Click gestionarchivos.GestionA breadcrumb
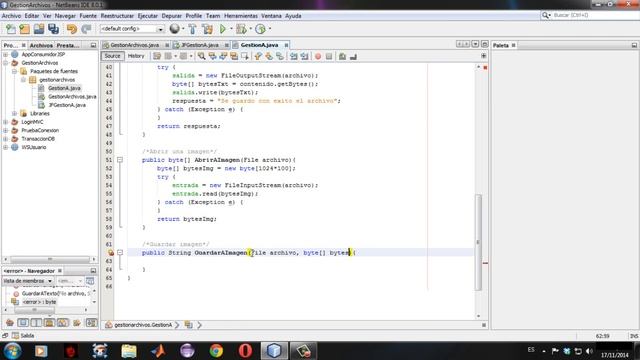640x360 pixels. pos(143,325)
